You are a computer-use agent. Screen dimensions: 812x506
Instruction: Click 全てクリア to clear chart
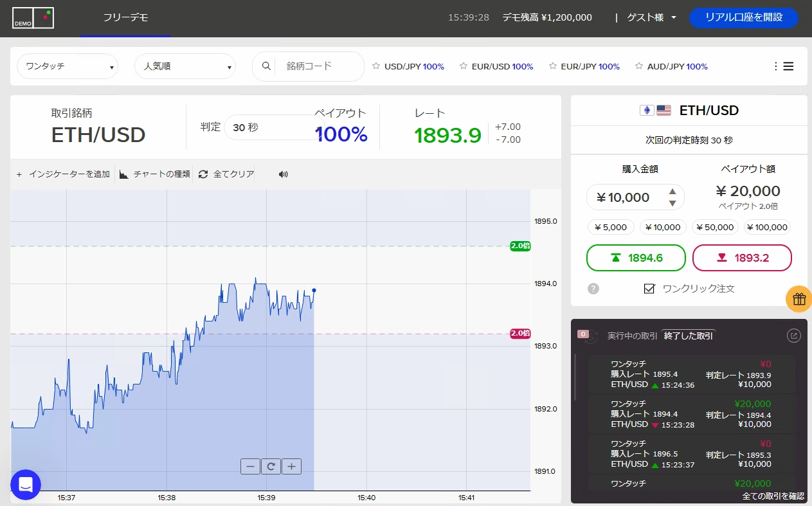(226, 174)
